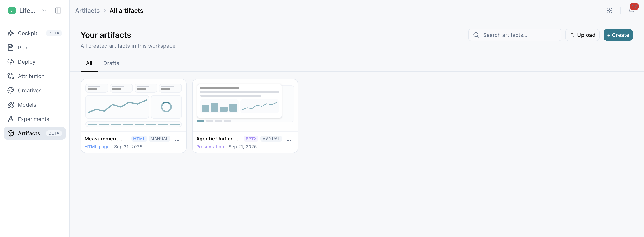Open the Agentic Unified presentation thumbnail
Image resolution: width=644 pixels, height=237 pixels.
click(x=245, y=105)
